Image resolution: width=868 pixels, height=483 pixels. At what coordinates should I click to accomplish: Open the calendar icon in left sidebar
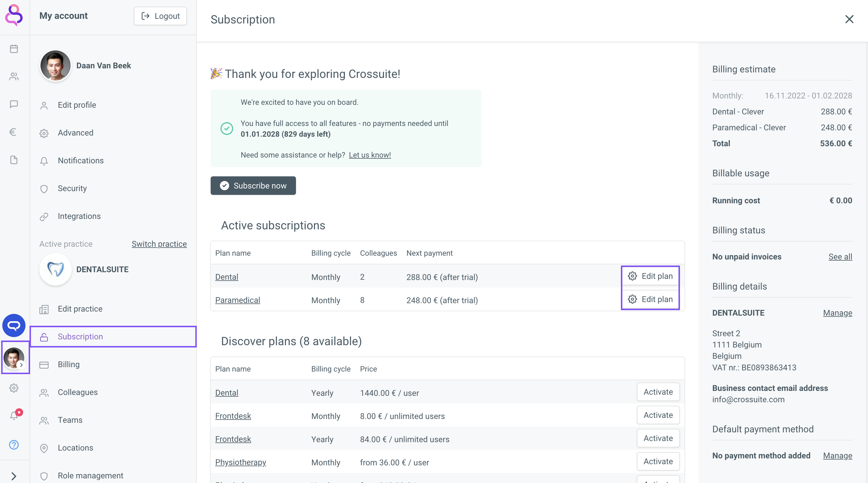[14, 49]
